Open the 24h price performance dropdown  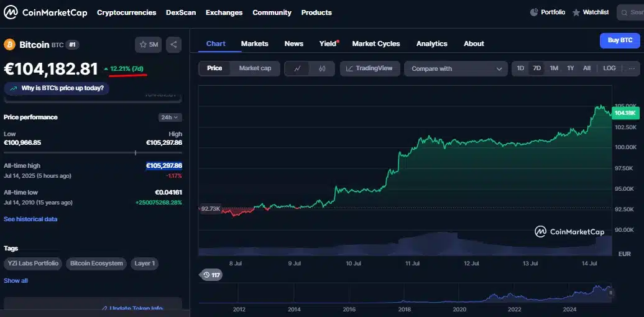coord(170,117)
